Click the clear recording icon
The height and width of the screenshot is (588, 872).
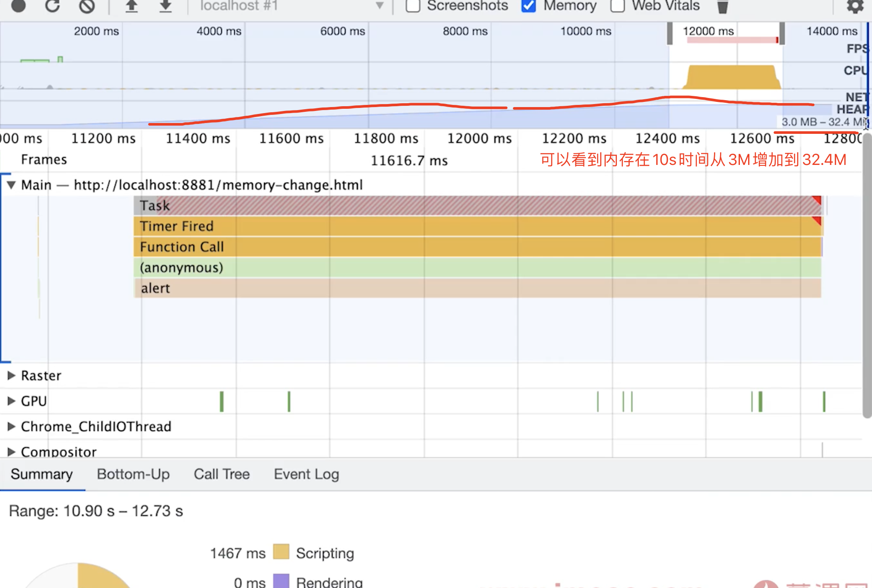(x=87, y=6)
